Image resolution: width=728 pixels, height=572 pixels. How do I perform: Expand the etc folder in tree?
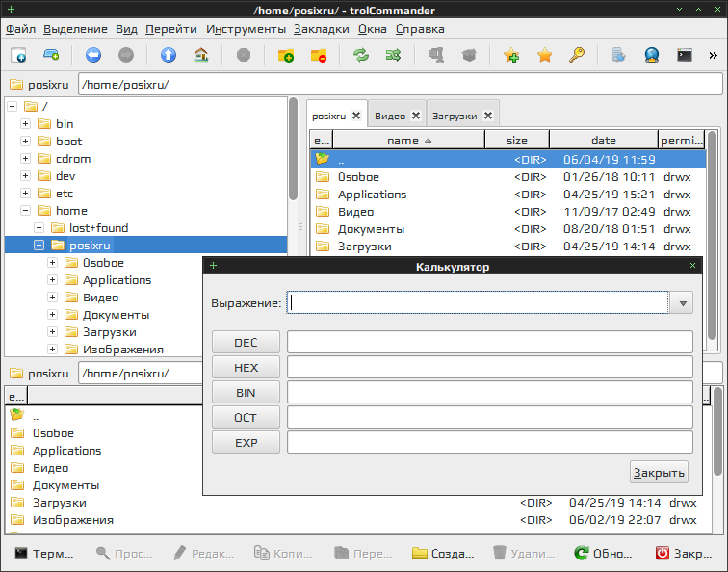26,194
